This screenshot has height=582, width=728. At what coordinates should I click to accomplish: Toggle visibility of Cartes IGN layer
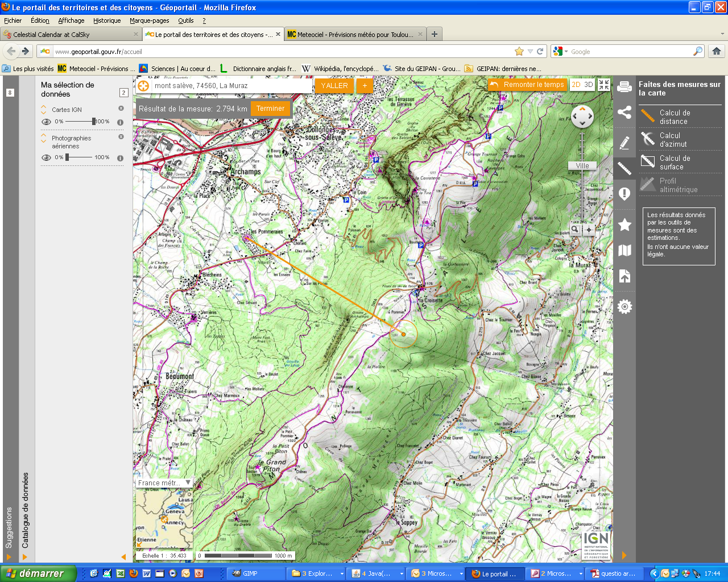[x=46, y=122]
